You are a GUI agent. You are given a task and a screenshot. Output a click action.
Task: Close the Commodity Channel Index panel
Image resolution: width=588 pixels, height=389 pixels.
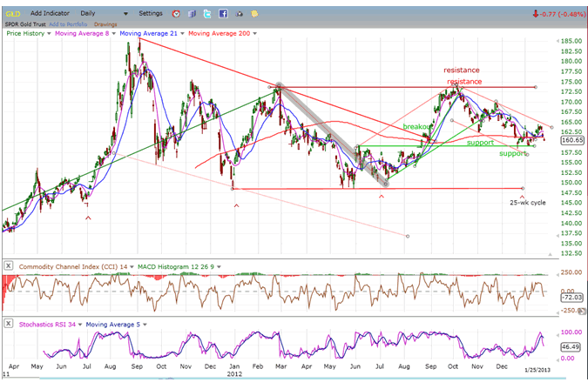click(9, 265)
